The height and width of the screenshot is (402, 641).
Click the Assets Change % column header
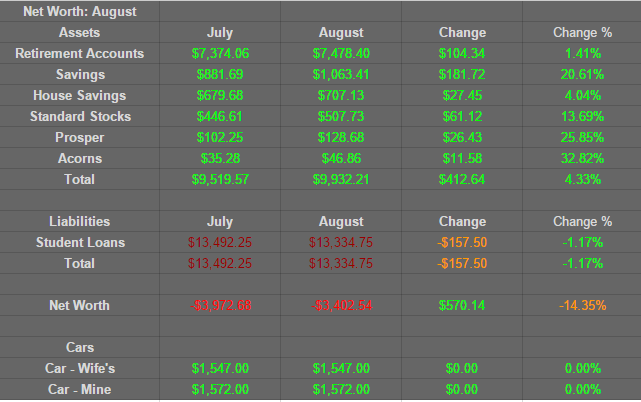[x=581, y=33]
